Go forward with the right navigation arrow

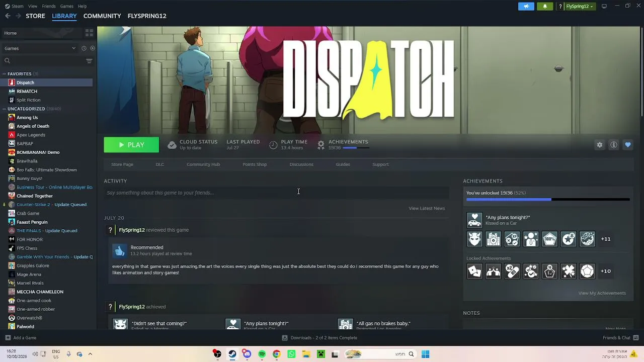(19, 16)
